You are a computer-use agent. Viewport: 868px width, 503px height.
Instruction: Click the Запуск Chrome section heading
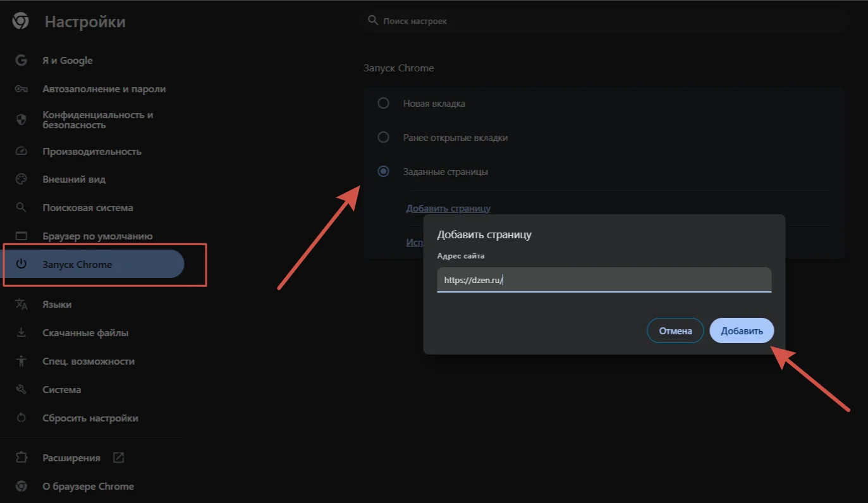pos(399,68)
